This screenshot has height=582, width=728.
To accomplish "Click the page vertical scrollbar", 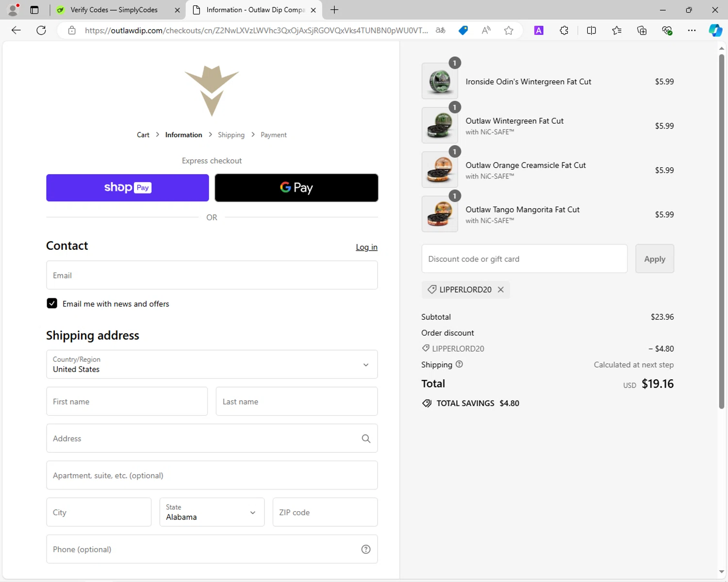I will coord(722,233).
